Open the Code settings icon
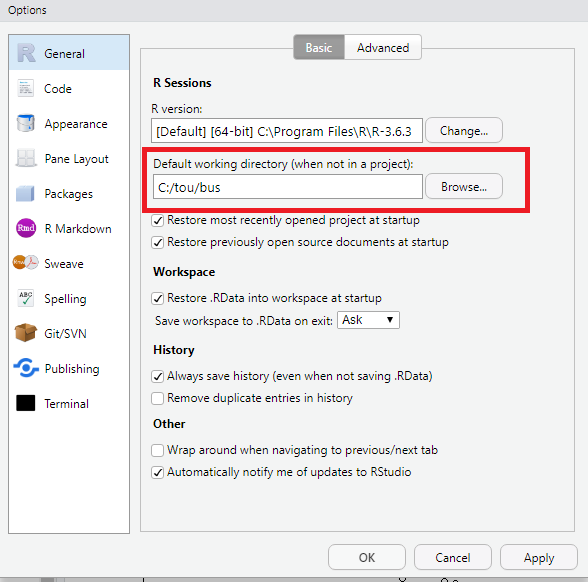The height and width of the screenshot is (582, 588). coord(26,88)
